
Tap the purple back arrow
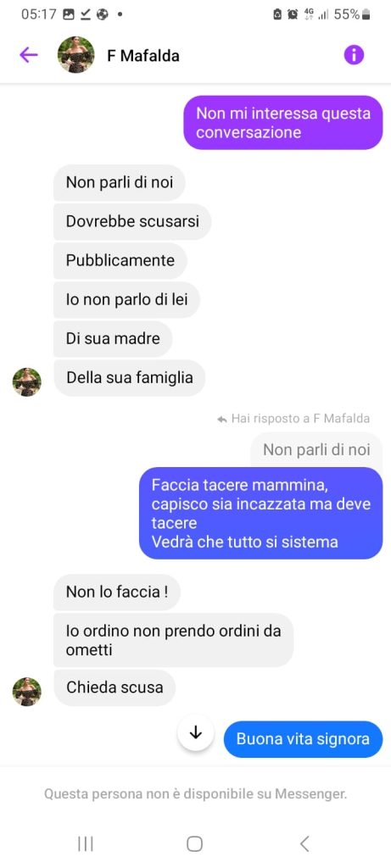click(x=28, y=55)
